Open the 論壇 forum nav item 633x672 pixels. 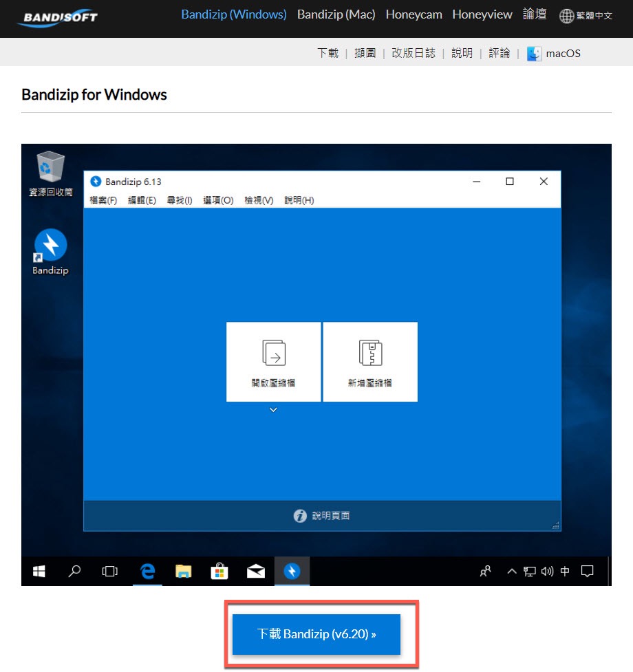pyautogui.click(x=535, y=14)
